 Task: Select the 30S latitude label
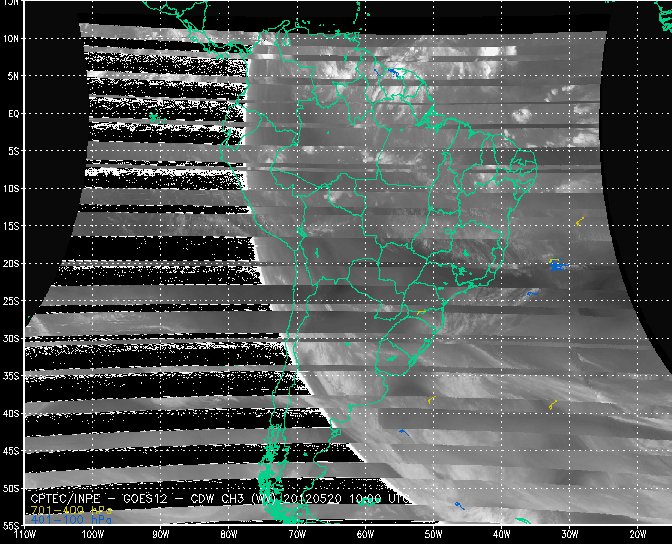11,339
